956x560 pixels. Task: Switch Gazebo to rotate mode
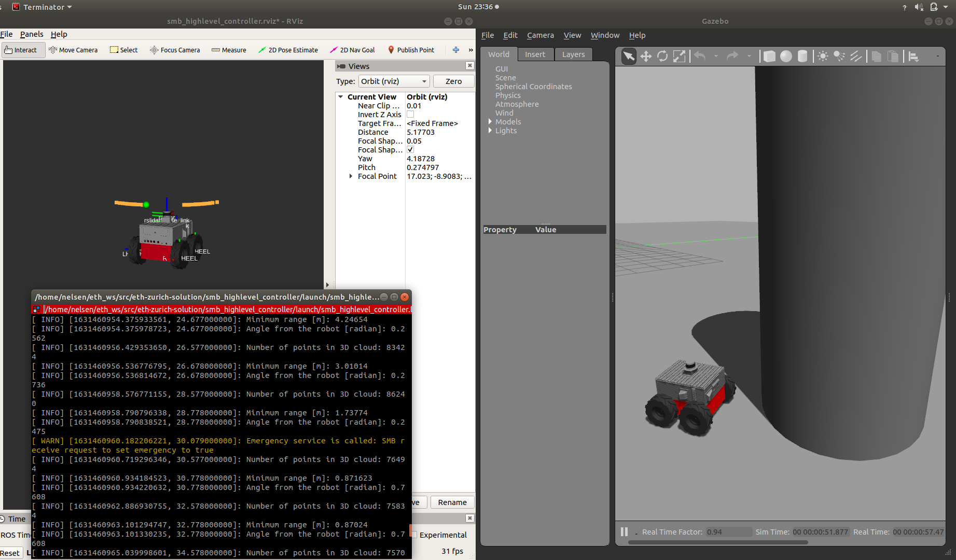tap(662, 56)
